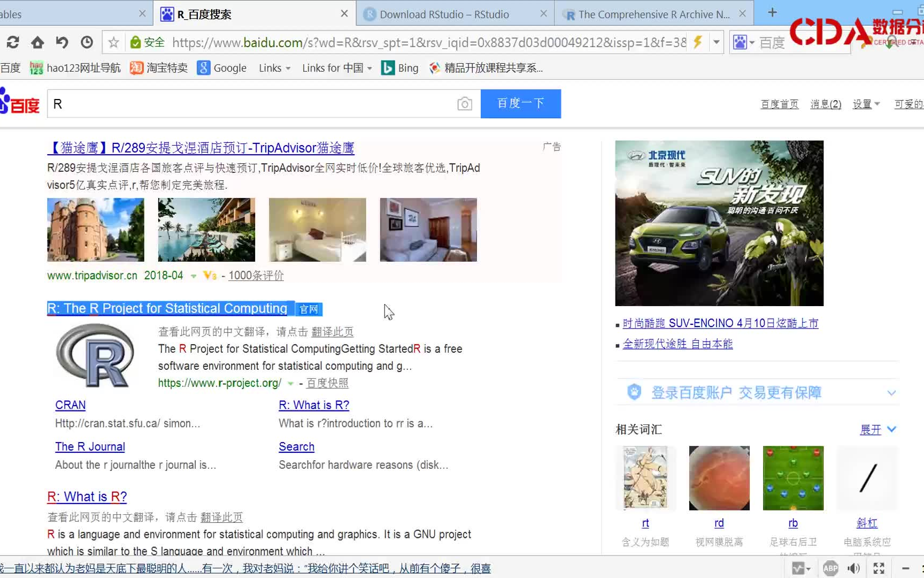Open 百度首页 link
Viewport: 924px width, 578px height.
(780, 104)
